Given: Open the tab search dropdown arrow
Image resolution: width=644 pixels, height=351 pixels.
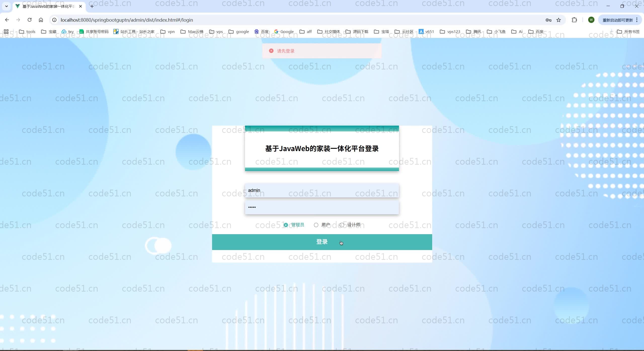Looking at the screenshot, I should 6,6.
